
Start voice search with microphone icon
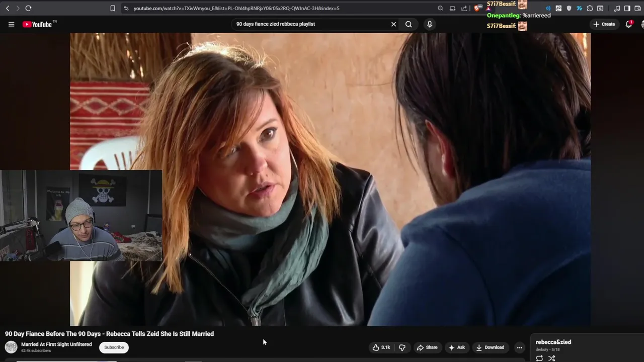[x=429, y=24]
